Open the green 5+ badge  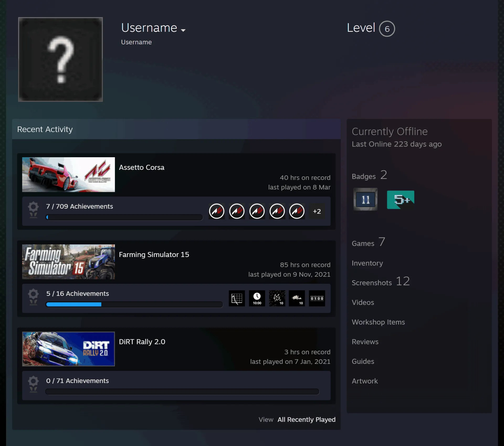(x=401, y=200)
